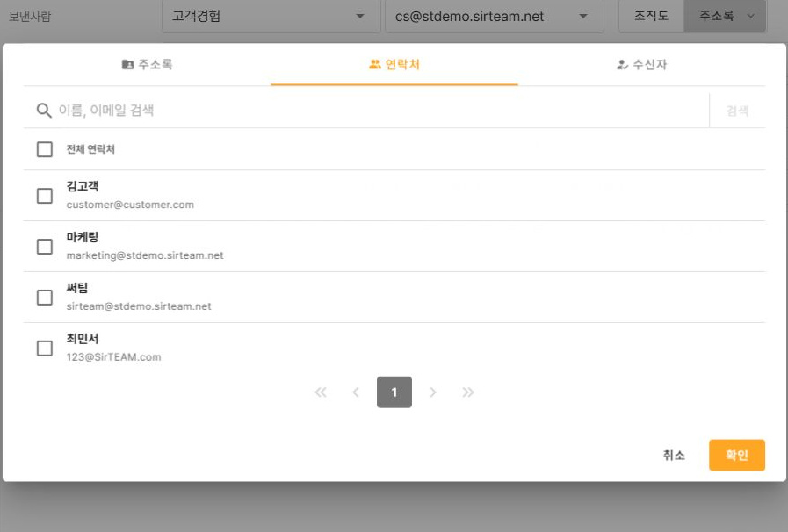Image resolution: width=788 pixels, height=532 pixels.
Task: Switch to the 수신자 tab
Action: (x=642, y=64)
